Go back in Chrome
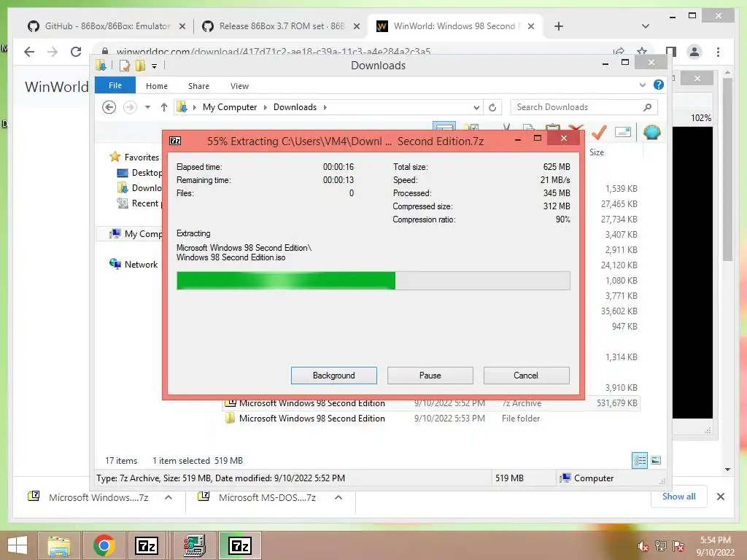747x560 pixels. coord(29,52)
